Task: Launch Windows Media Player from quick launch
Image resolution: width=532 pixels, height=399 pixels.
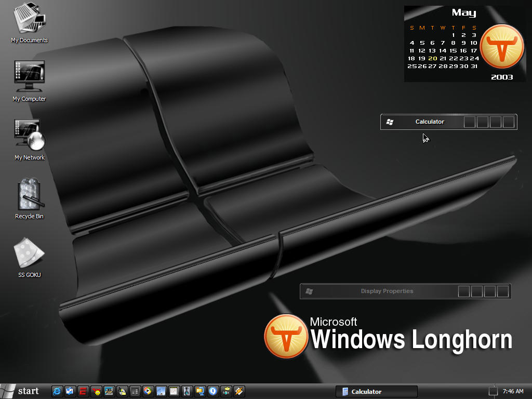Action: click(148, 391)
